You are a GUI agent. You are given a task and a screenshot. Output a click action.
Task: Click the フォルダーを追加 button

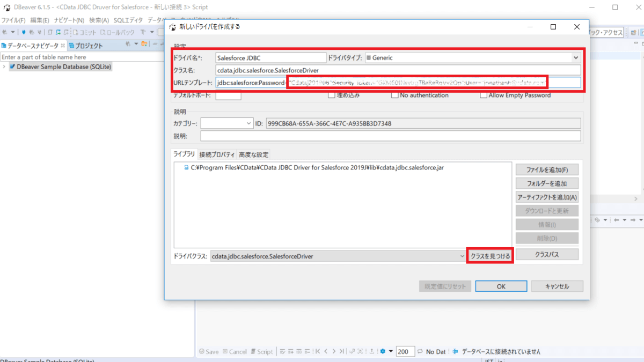coord(547,183)
